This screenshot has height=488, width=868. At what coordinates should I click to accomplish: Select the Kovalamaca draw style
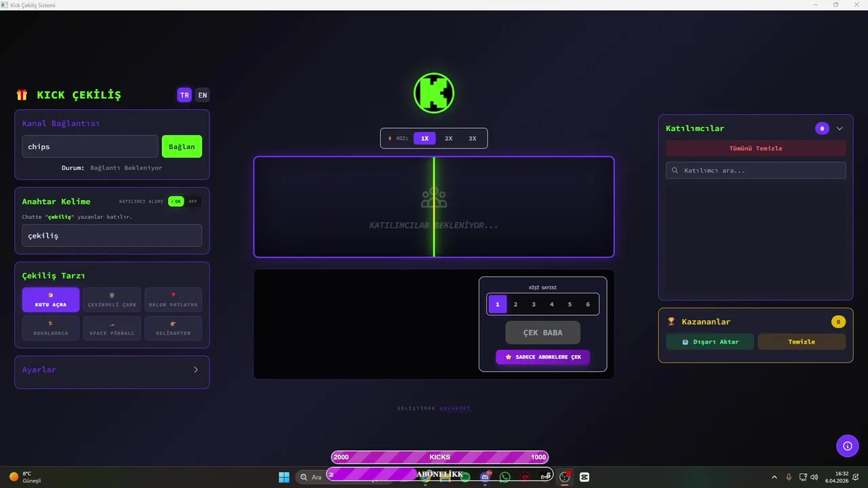pos(51,328)
